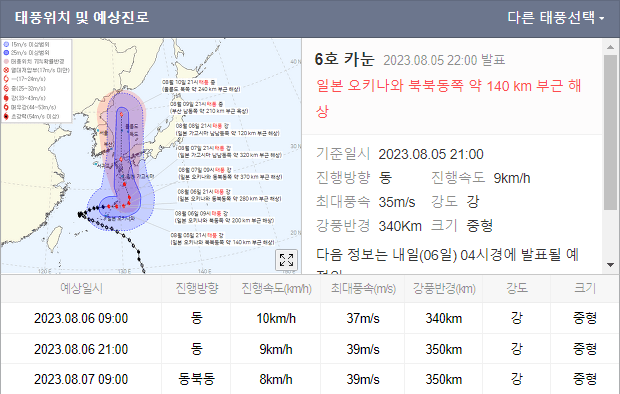Click the 초강력(54m/s 이상) legend entry
Image resolution: width=620 pixels, height=394 pixels.
click(31, 116)
